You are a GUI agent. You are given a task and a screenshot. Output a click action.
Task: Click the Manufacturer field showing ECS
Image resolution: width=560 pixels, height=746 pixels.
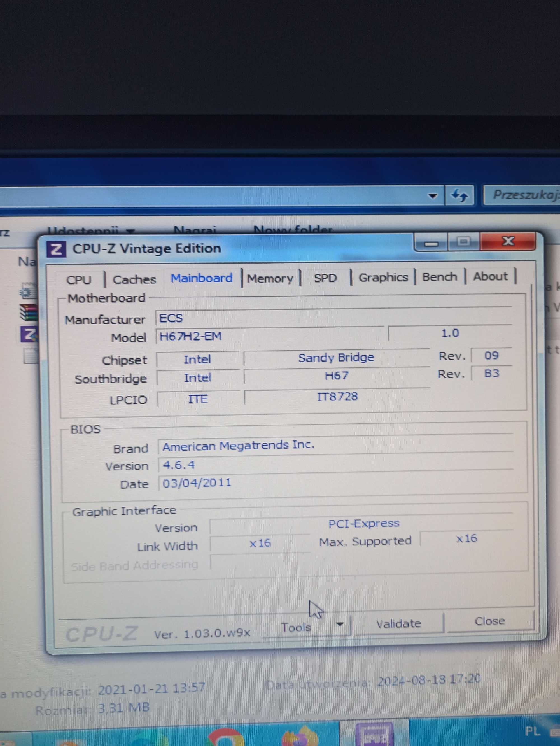[x=333, y=317]
